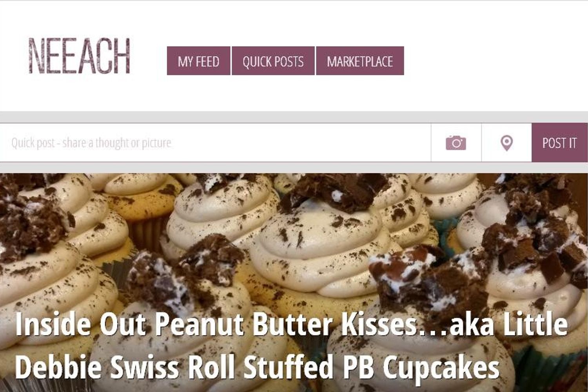Screen dimensions: 588x392
Task: Open the MY FEED tab
Action: coord(198,61)
